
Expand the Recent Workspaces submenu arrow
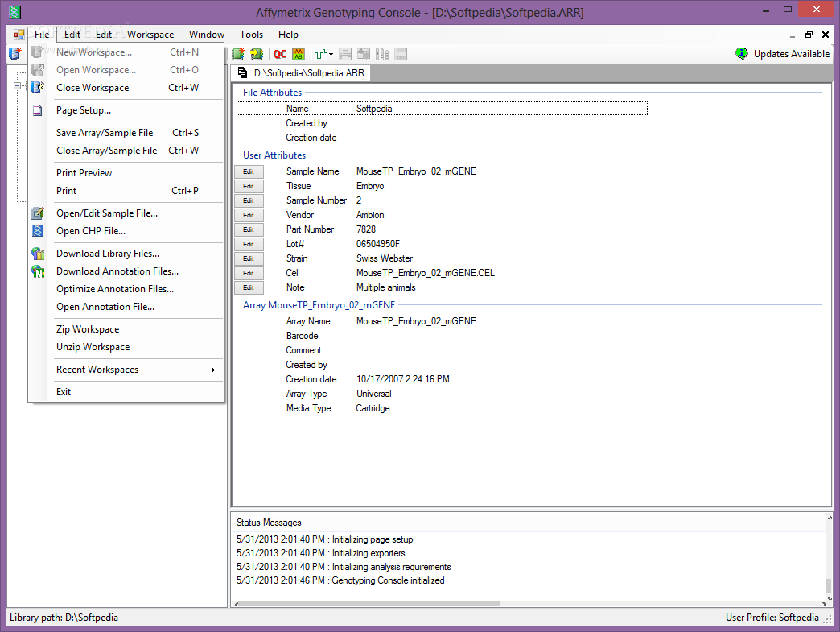[x=213, y=370]
